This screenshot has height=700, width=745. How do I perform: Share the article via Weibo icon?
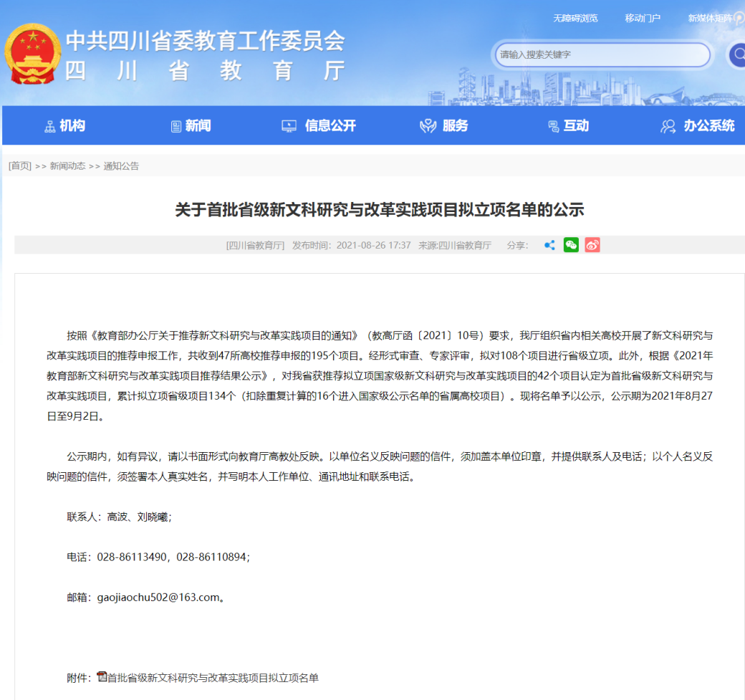592,245
